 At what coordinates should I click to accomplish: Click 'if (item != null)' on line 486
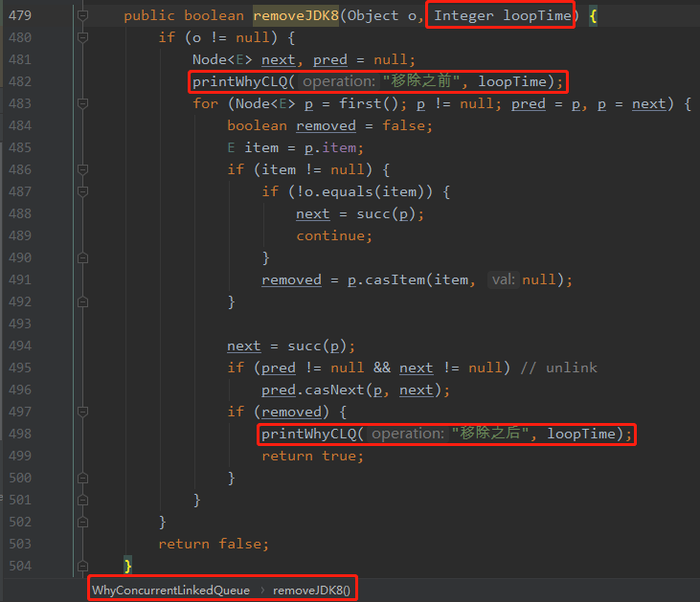[300, 169]
